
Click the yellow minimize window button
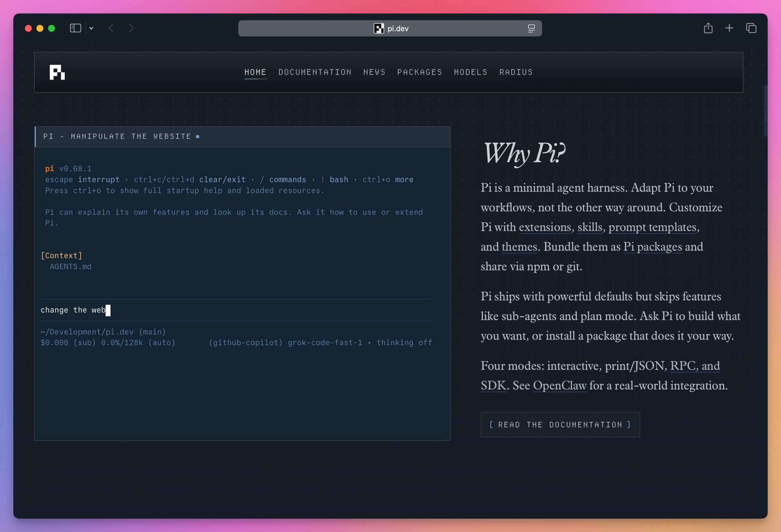[x=40, y=28]
